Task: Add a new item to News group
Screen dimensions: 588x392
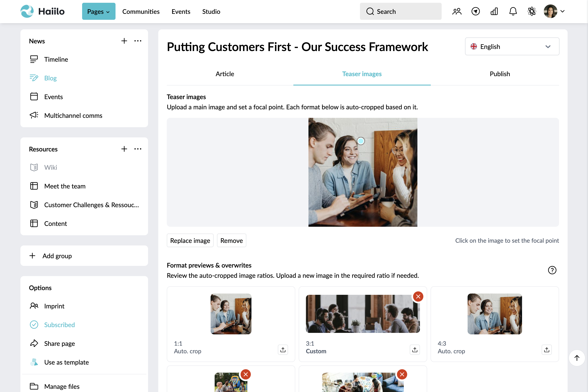Action: click(124, 41)
